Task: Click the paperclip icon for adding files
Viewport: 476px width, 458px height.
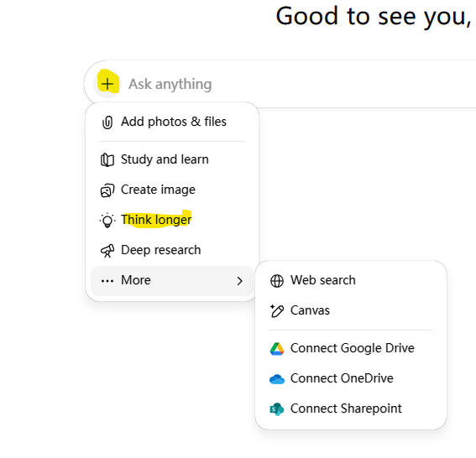Action: click(107, 122)
